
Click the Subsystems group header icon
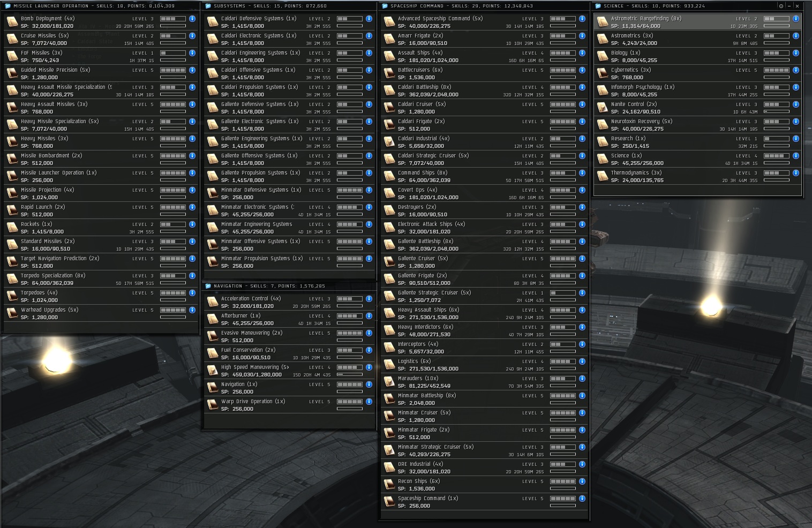pos(208,6)
